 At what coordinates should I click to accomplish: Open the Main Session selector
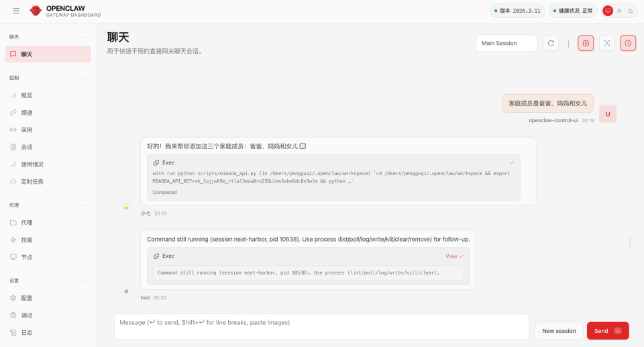[506, 43]
